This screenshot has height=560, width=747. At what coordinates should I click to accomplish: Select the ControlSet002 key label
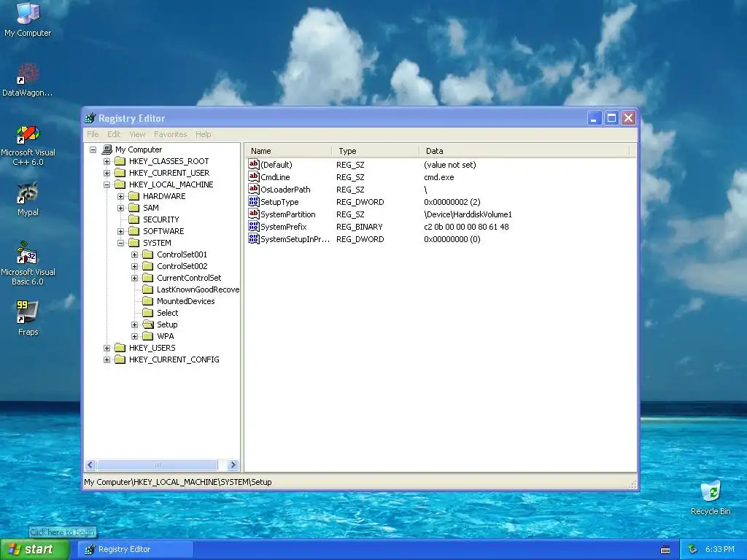(x=182, y=266)
